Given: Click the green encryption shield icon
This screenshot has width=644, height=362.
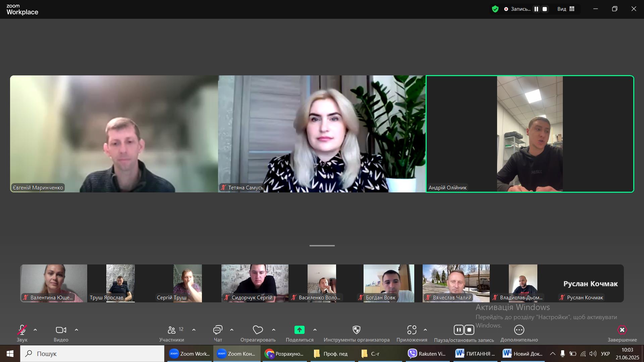Looking at the screenshot, I should click(495, 9).
